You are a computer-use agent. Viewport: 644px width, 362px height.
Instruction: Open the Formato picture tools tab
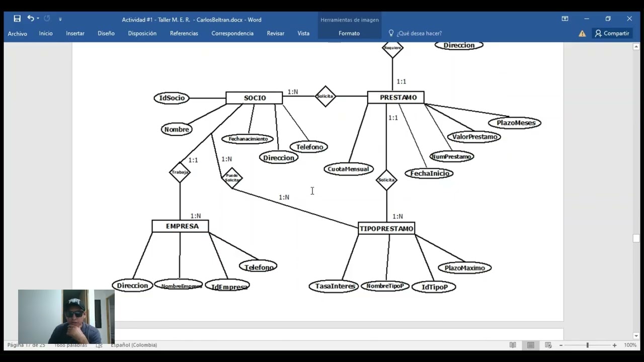(349, 33)
